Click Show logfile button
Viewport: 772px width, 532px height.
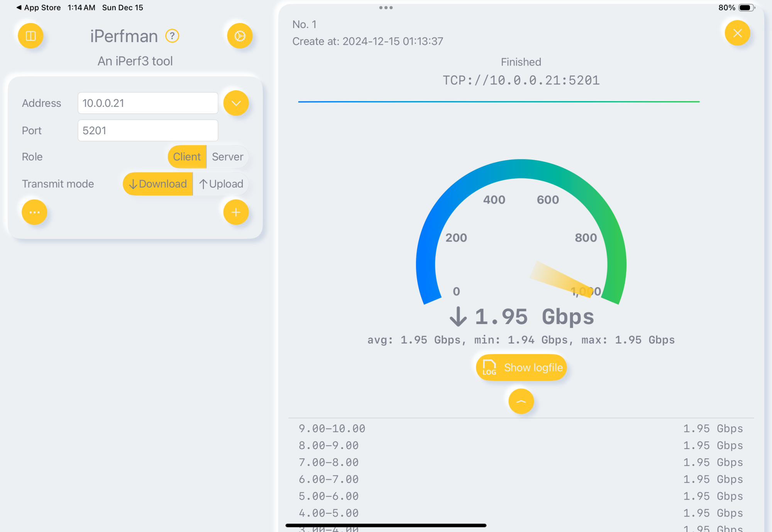(521, 368)
